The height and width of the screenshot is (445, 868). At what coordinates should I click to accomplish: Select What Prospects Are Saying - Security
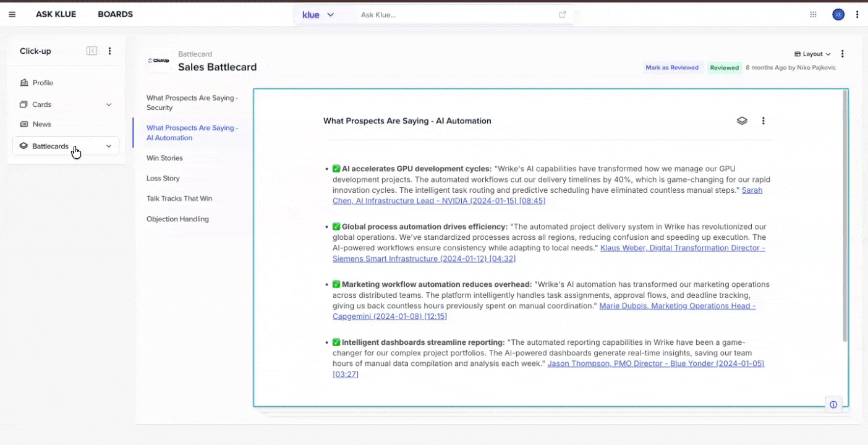[192, 103]
